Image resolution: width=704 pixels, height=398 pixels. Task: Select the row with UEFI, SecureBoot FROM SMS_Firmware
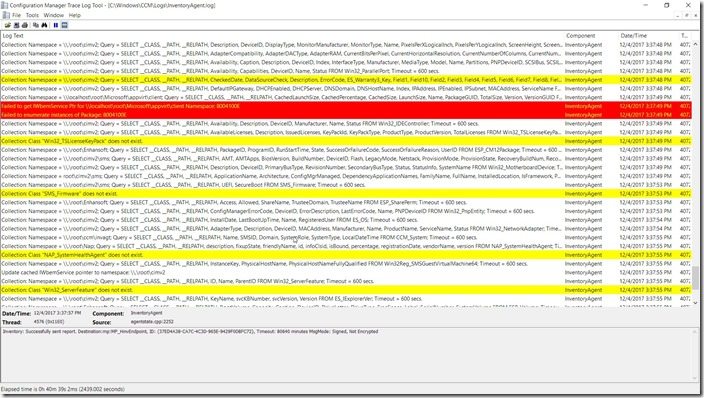346,185
